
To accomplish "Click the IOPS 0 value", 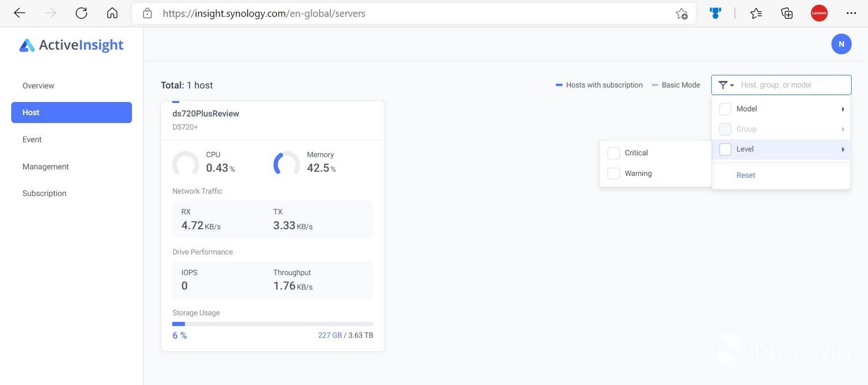I will pos(184,286).
